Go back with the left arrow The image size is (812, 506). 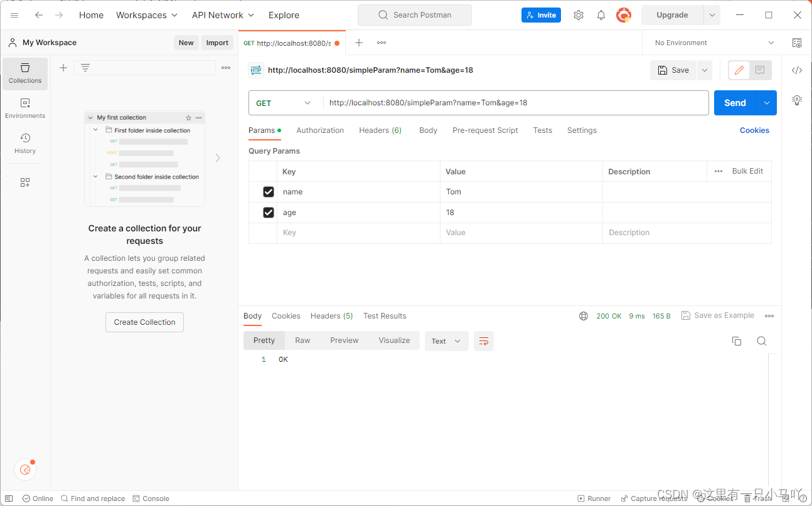[39, 15]
